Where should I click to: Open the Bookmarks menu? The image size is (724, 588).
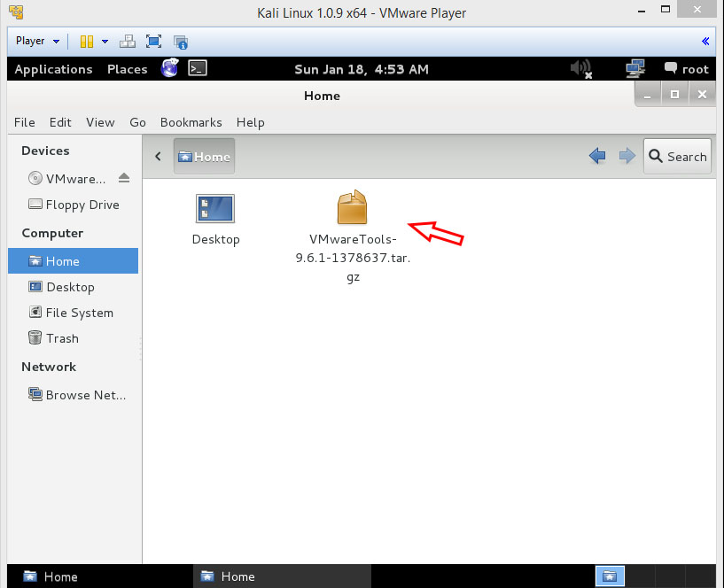(x=191, y=122)
